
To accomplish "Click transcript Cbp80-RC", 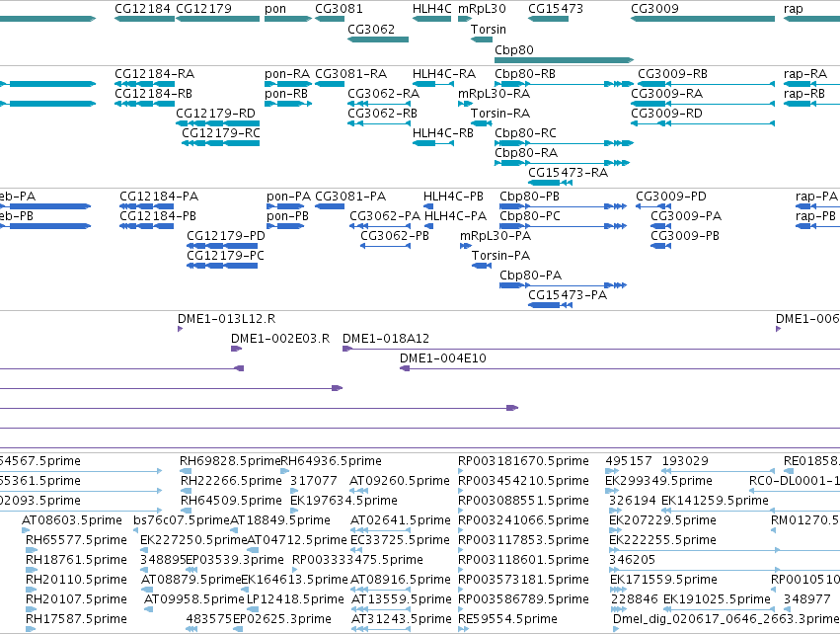I will [x=525, y=133].
